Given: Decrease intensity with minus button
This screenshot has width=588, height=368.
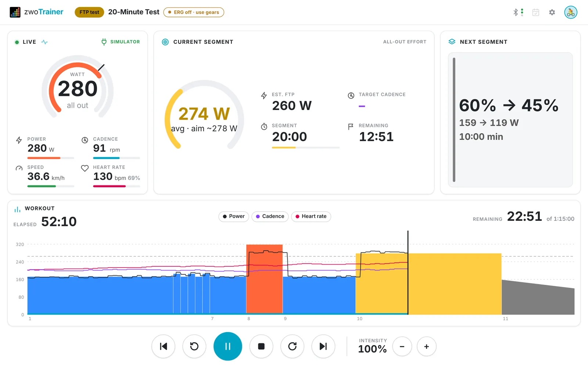Looking at the screenshot, I should [x=402, y=347].
